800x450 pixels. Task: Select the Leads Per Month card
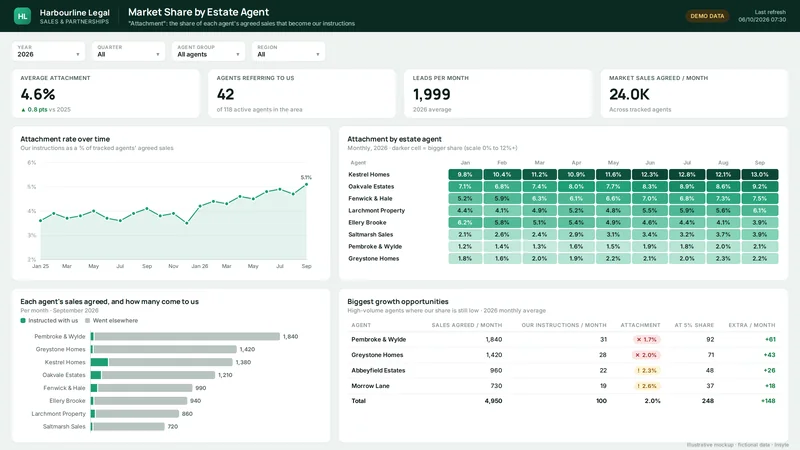pyautogui.click(x=498, y=94)
